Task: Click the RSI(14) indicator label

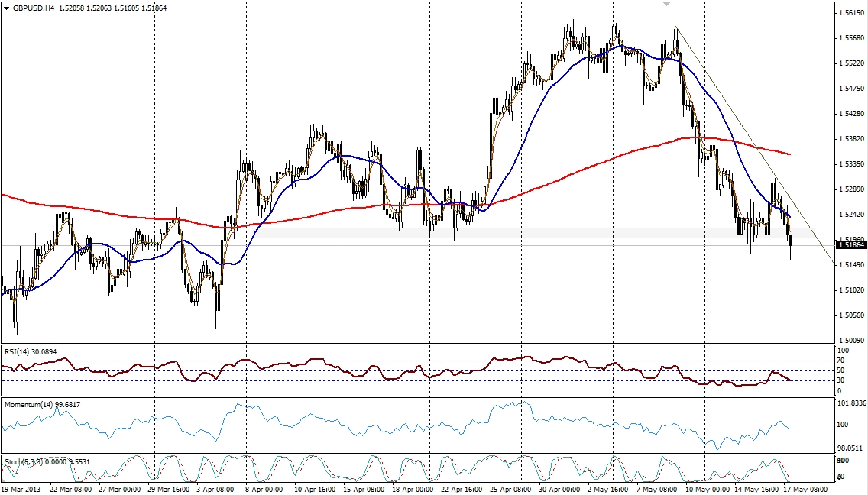Action: (x=20, y=351)
